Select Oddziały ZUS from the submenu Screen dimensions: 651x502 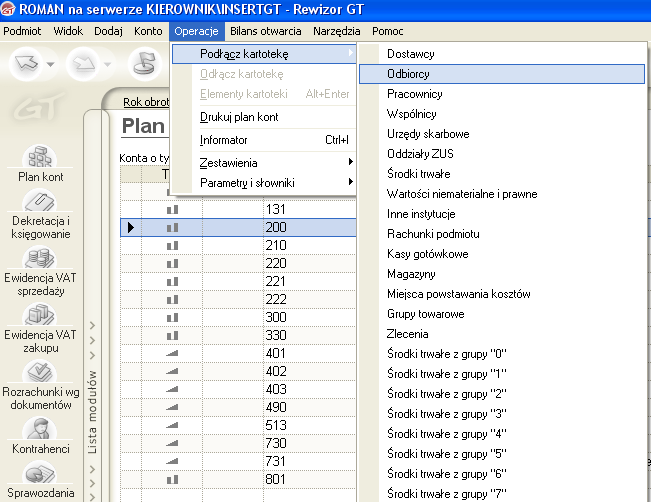coord(502,154)
